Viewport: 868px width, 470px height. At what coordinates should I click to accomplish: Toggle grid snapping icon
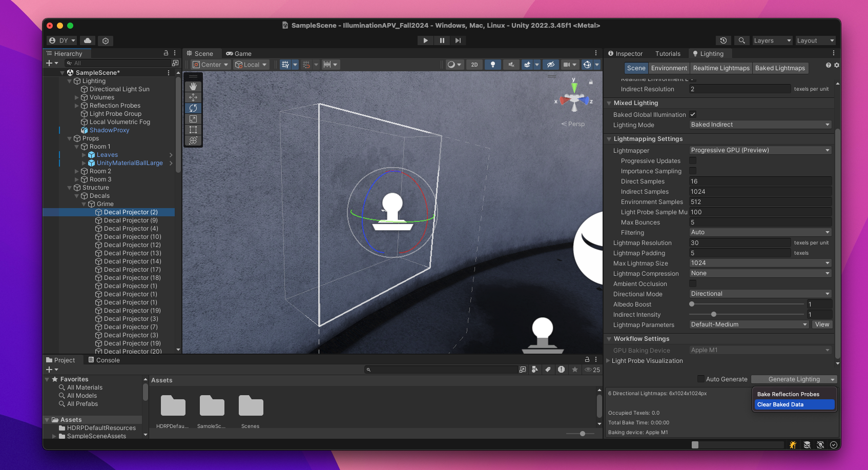[x=306, y=65]
